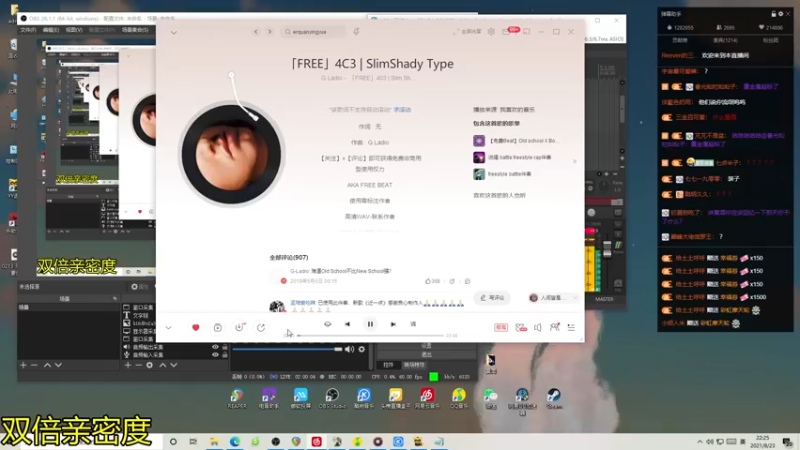Viewport: 800px width, 450px height.
Task: Select the text source row in OBS sources
Action: [x=139, y=315]
